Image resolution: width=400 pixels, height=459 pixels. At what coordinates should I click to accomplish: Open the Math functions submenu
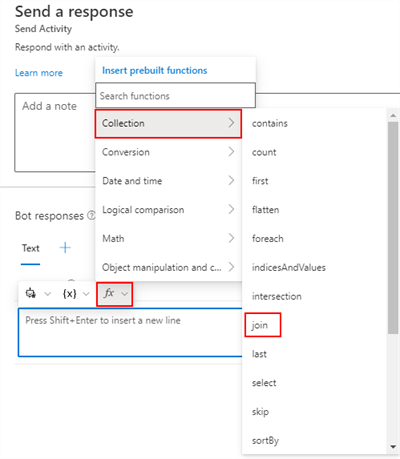(x=168, y=238)
